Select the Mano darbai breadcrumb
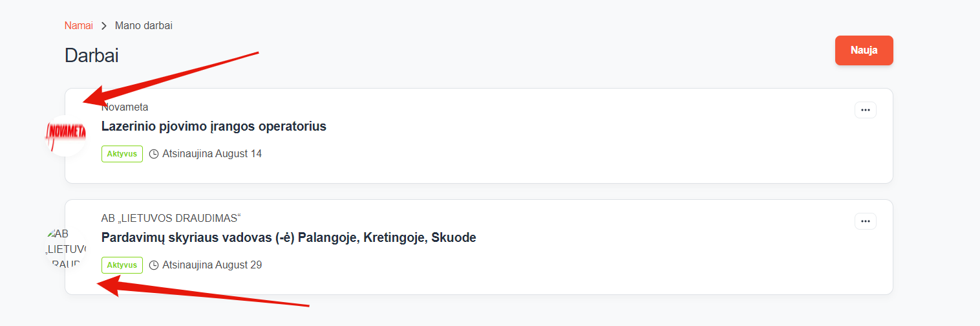Image resolution: width=980 pixels, height=326 pixels. (x=144, y=26)
